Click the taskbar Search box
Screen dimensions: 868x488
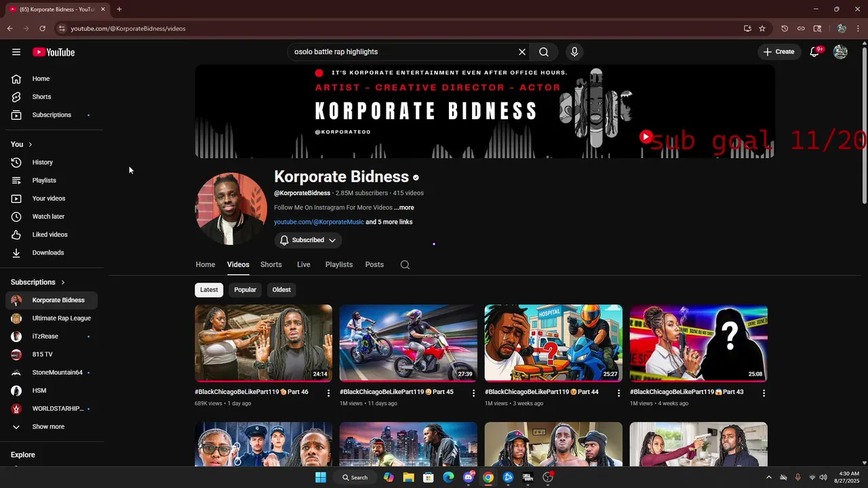(x=355, y=477)
